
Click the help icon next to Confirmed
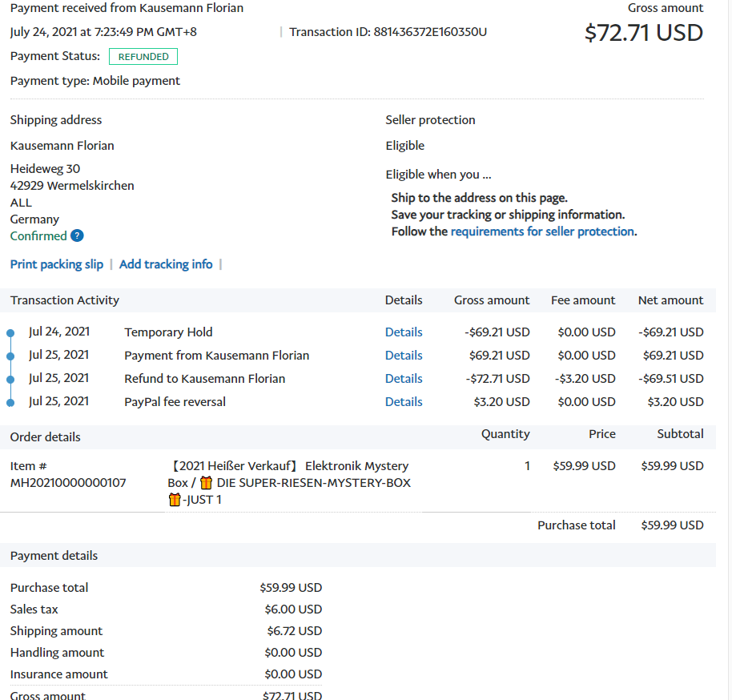tap(77, 235)
